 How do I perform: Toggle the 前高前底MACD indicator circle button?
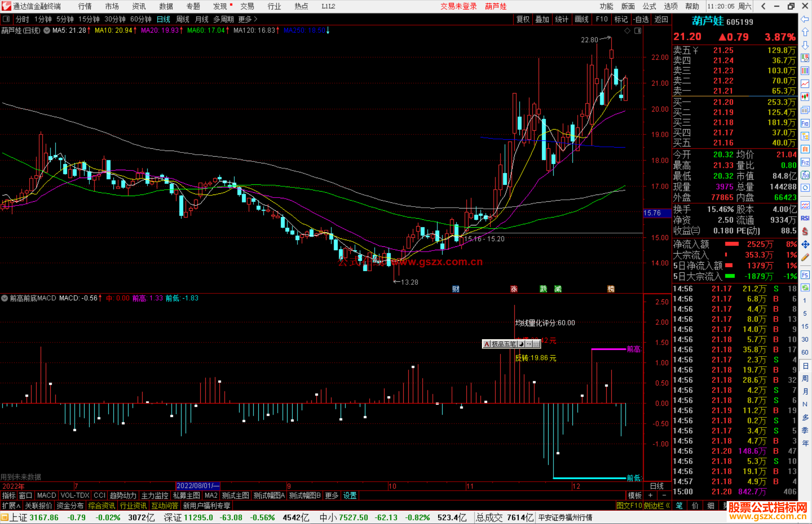pos(5,298)
